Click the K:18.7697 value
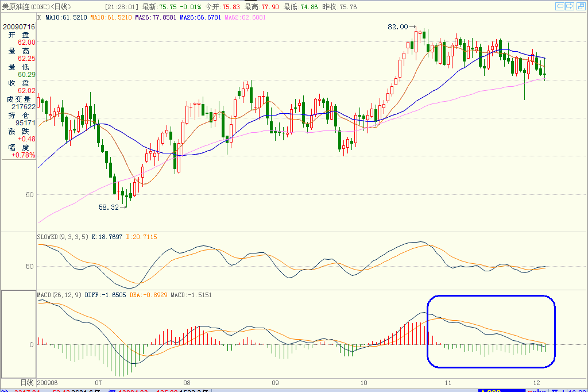Screen dimensions: 588x392 pyautogui.click(x=107, y=237)
